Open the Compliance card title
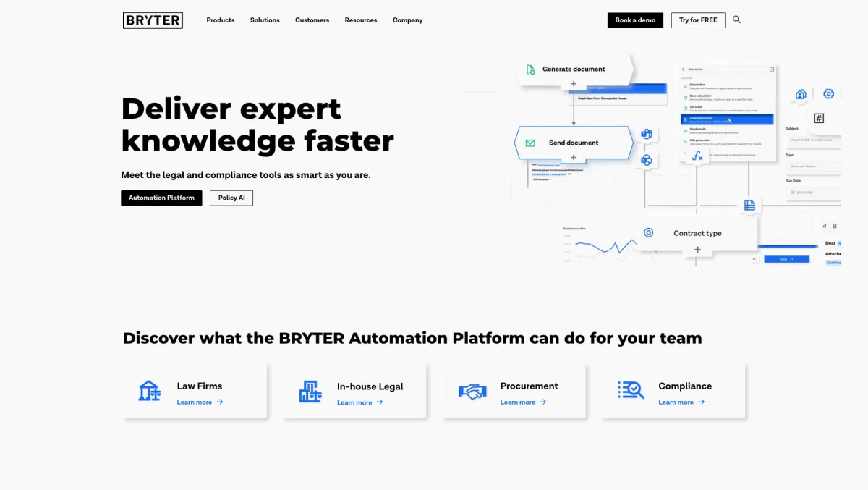868x490 pixels. click(x=685, y=386)
